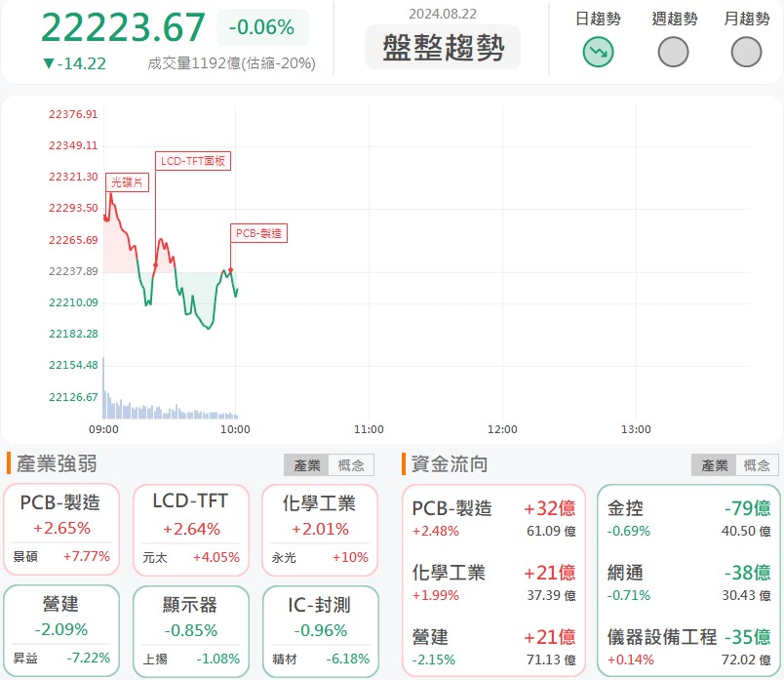Click 儀器設備工程 -35億 fund outflow row
Viewport: 784px width, 680px height.
(688, 647)
